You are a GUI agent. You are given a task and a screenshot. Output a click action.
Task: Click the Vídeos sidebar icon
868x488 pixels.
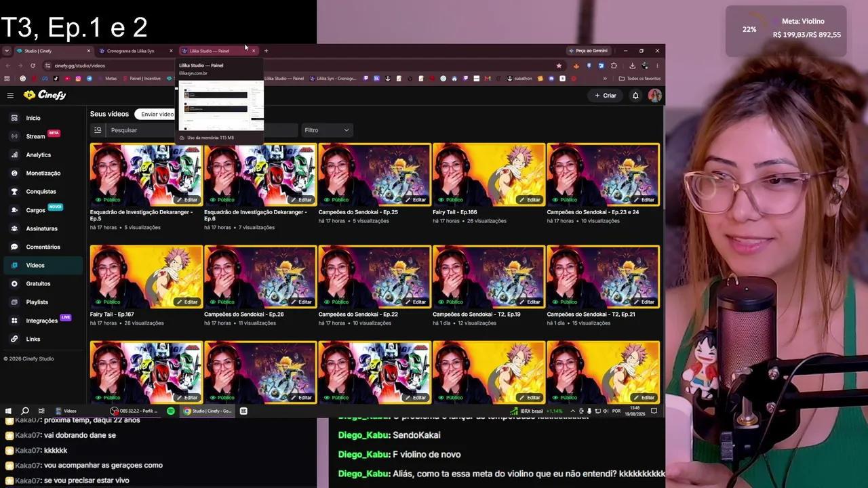coord(14,265)
